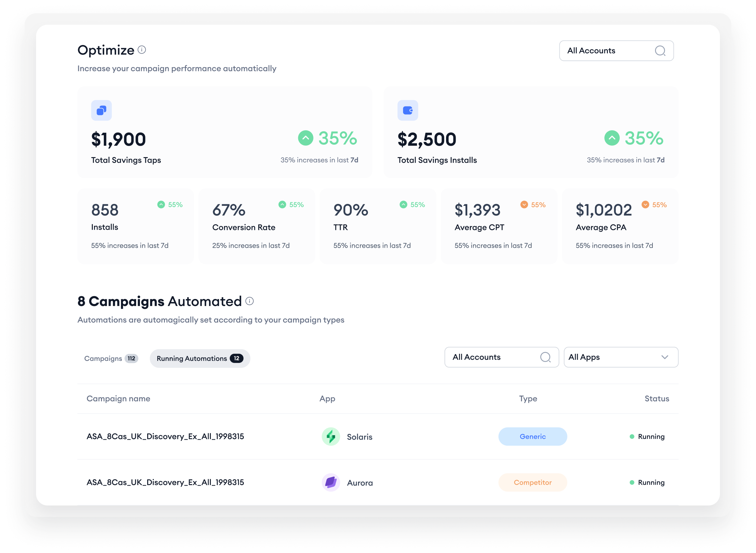Click the orange down indicator on Average CPT
Screen dimensions: 756x553
pos(524,205)
